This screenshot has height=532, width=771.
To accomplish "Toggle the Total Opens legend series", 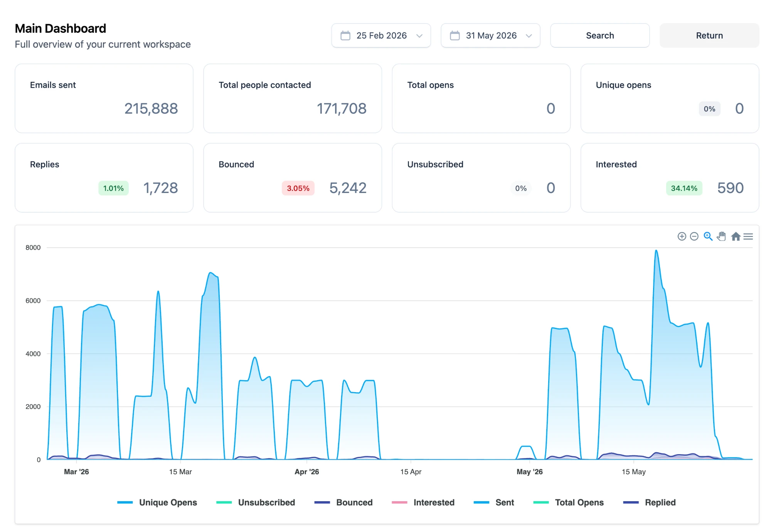I will (569, 502).
